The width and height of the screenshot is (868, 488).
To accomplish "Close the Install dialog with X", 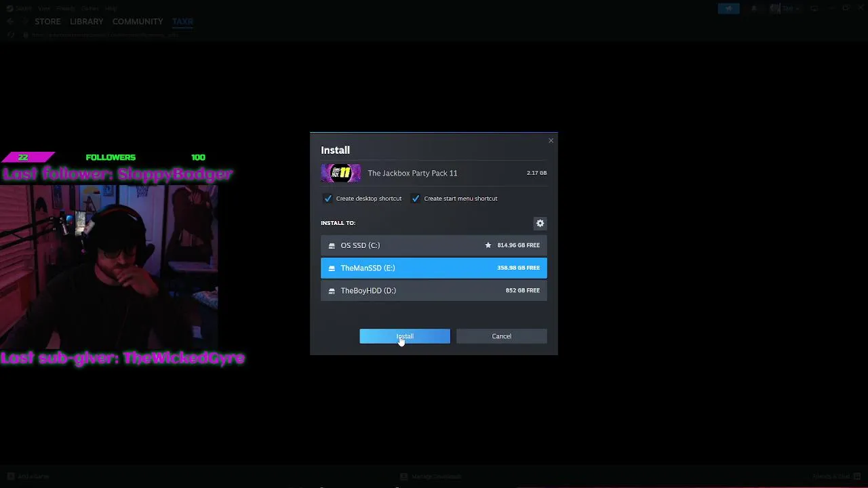I will click(551, 140).
